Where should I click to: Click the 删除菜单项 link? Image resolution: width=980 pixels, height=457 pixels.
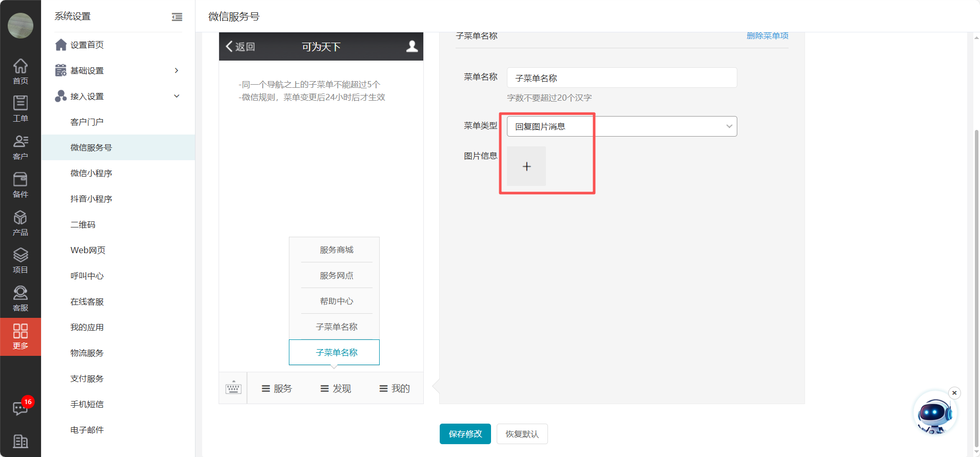[x=767, y=35]
